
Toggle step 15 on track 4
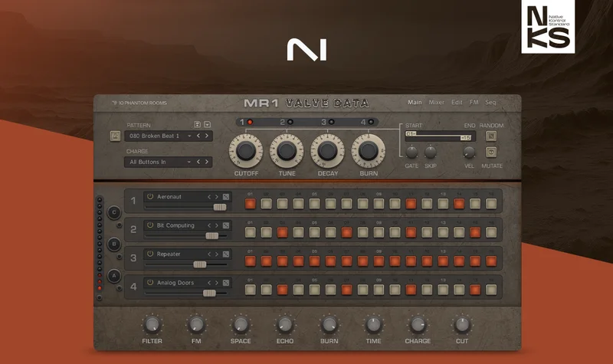(475, 290)
